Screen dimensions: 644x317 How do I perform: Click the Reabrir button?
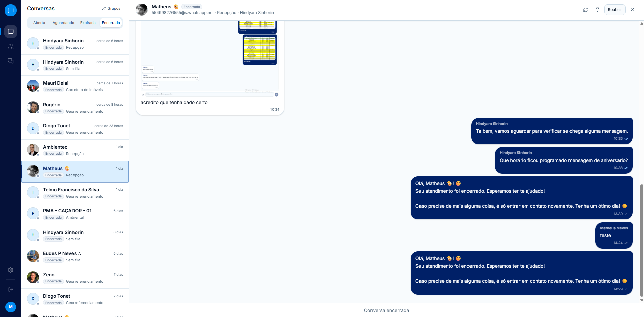(x=615, y=10)
